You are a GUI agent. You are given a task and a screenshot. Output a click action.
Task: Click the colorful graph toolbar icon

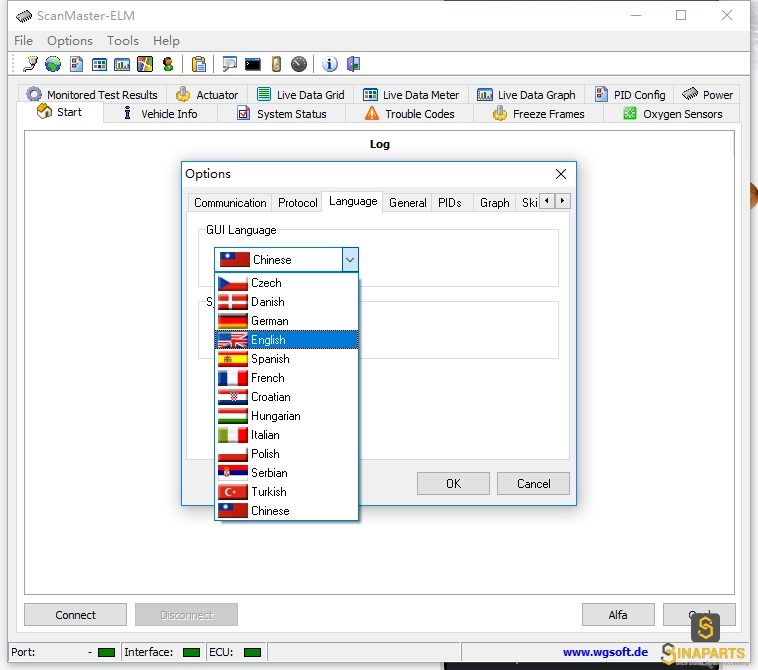145,64
